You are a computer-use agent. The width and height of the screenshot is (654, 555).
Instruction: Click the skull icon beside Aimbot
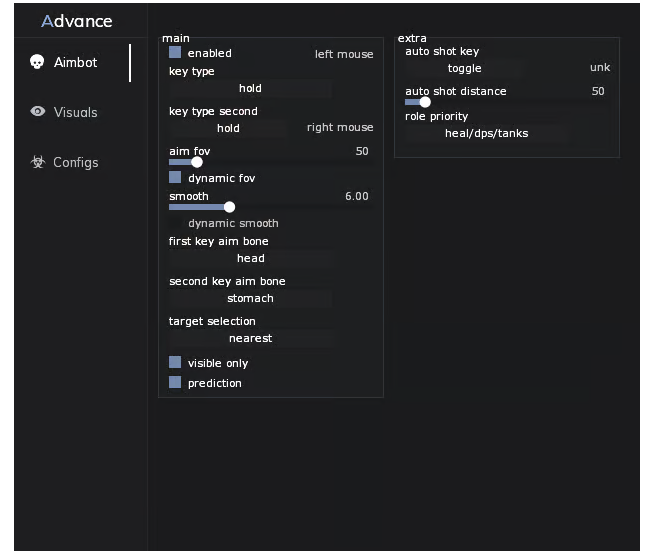tap(37, 62)
